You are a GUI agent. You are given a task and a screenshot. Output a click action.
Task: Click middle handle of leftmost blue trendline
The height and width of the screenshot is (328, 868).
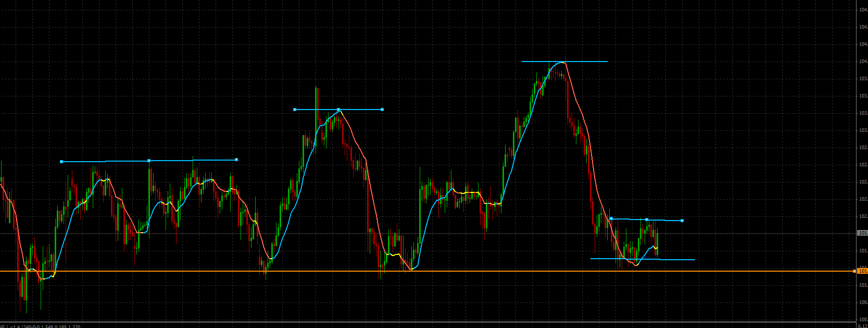coord(149,161)
